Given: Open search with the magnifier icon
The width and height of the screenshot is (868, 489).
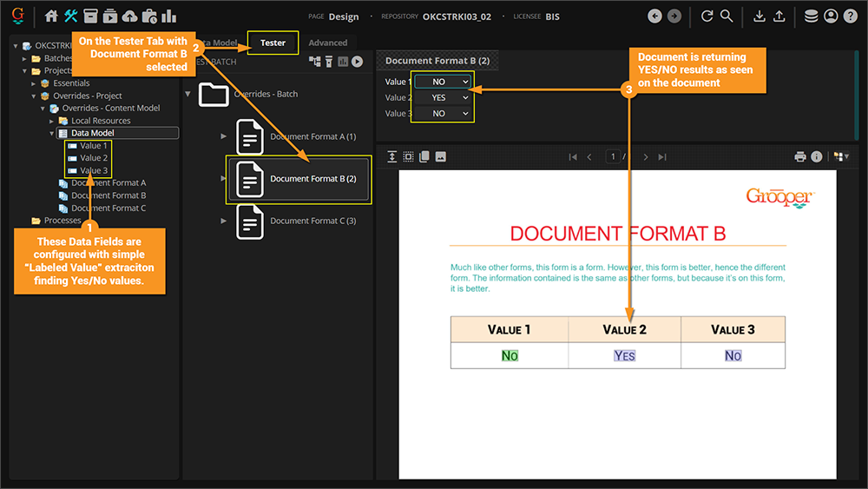Looking at the screenshot, I should pos(727,16).
